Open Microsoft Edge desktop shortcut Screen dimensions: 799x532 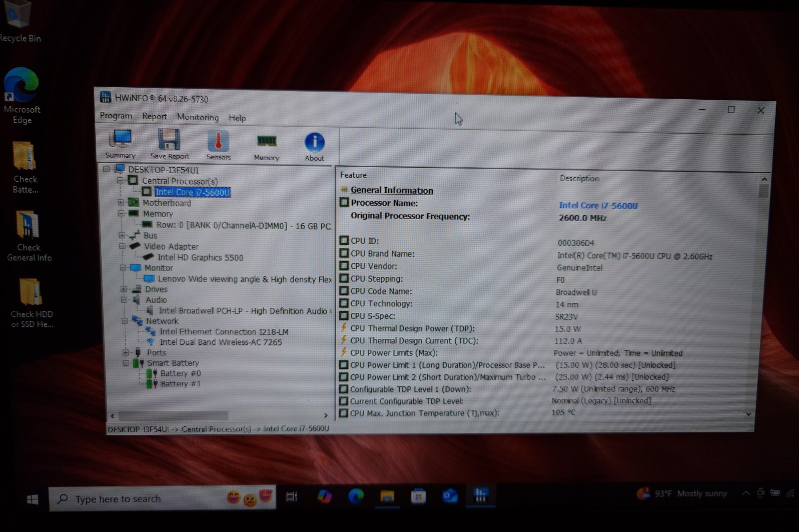(x=21, y=96)
